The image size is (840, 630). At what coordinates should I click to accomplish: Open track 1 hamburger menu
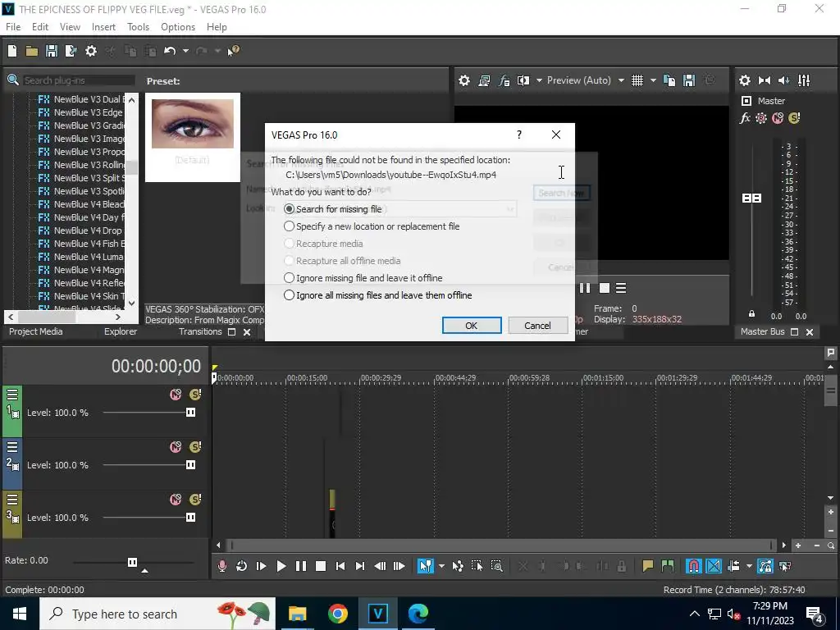click(12, 395)
